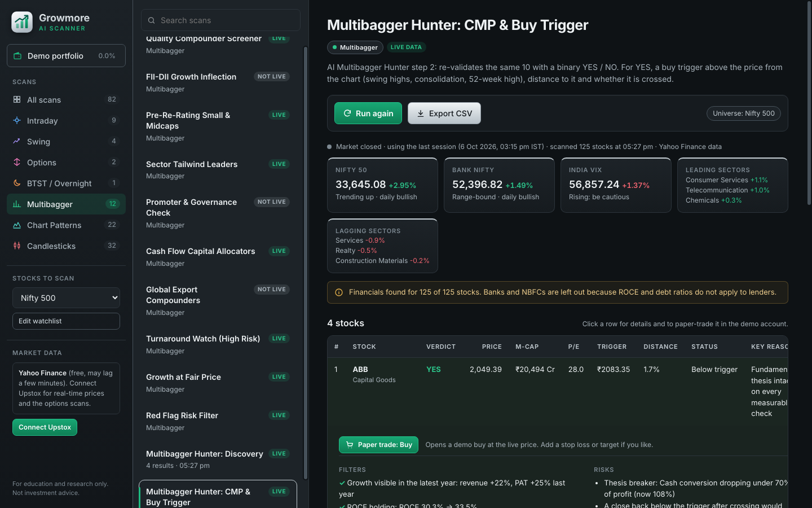Click the BTST / Overnight moon icon

[17, 183]
